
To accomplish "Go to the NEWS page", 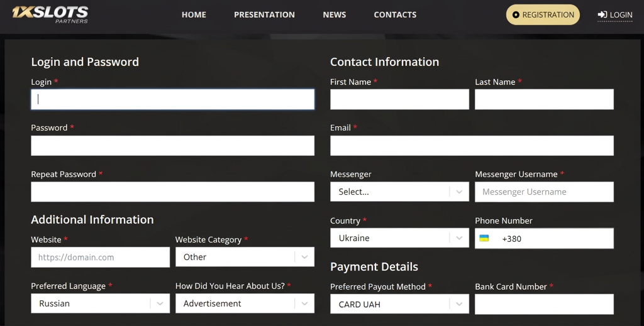I will pyautogui.click(x=335, y=15).
